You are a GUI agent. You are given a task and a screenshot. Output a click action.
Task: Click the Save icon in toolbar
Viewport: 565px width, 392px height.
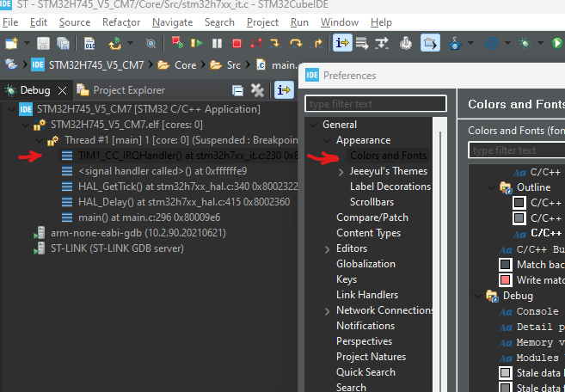[43, 43]
